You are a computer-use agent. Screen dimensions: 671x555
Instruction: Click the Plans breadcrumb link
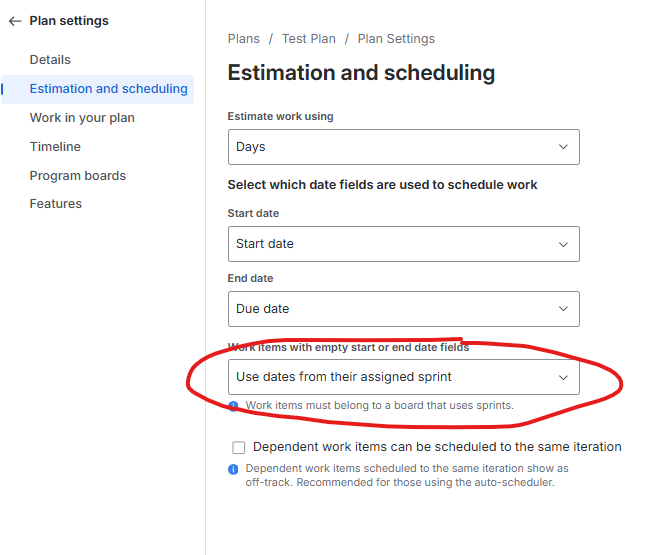point(243,39)
